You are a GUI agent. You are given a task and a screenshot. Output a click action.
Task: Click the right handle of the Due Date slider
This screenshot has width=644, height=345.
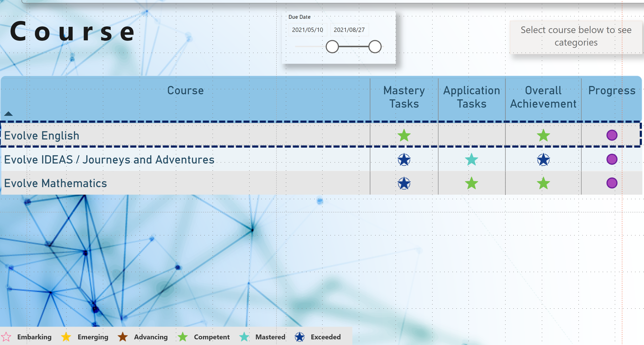point(375,47)
